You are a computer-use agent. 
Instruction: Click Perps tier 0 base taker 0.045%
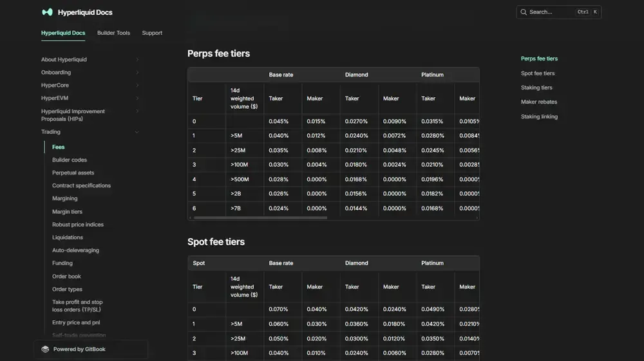[278, 122]
